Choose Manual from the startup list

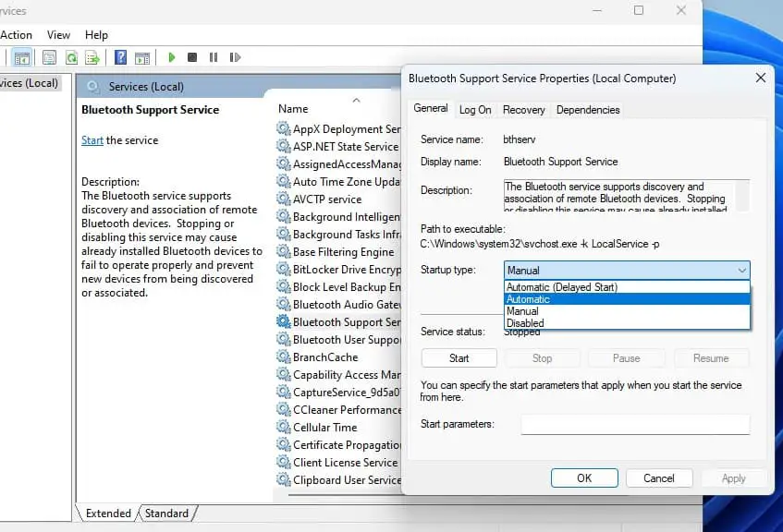tap(627, 311)
